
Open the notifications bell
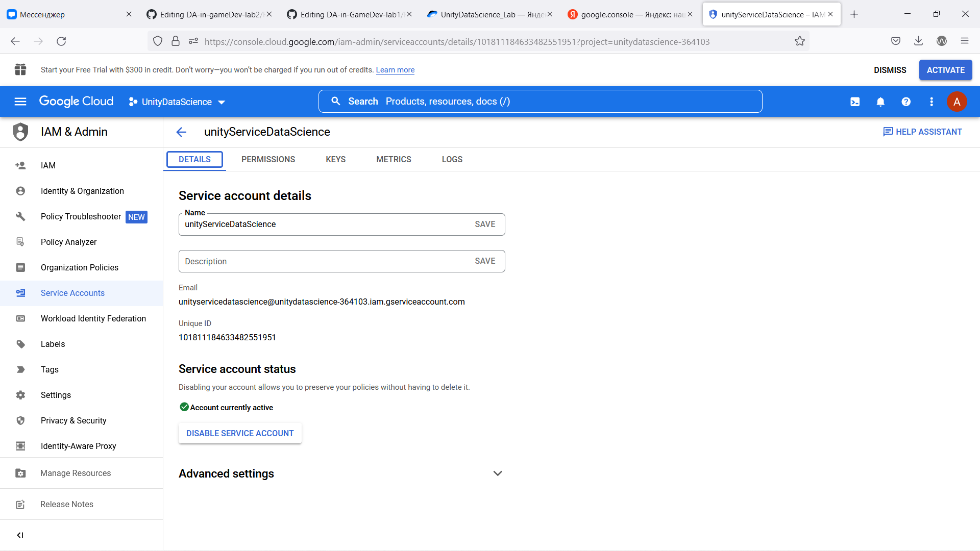[x=880, y=102]
